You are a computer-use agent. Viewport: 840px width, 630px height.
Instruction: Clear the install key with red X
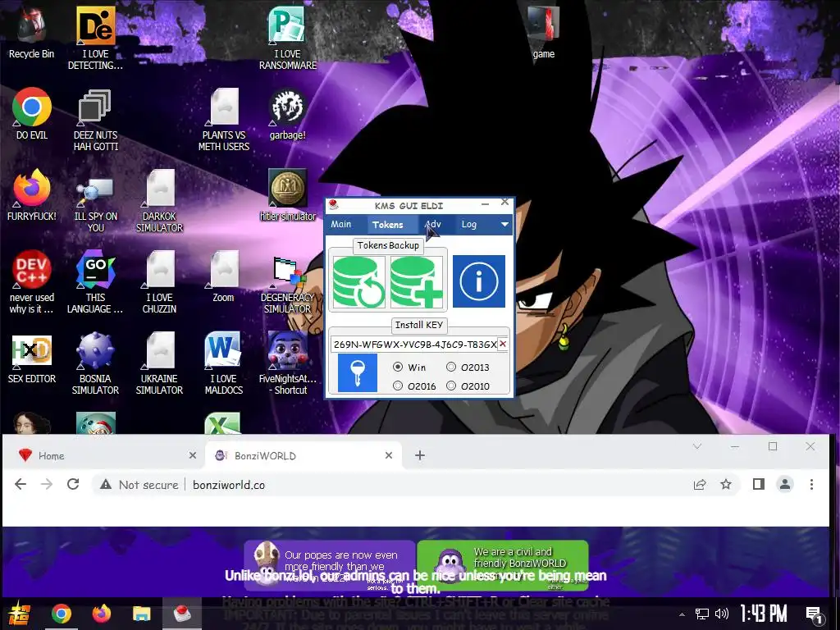(x=503, y=344)
